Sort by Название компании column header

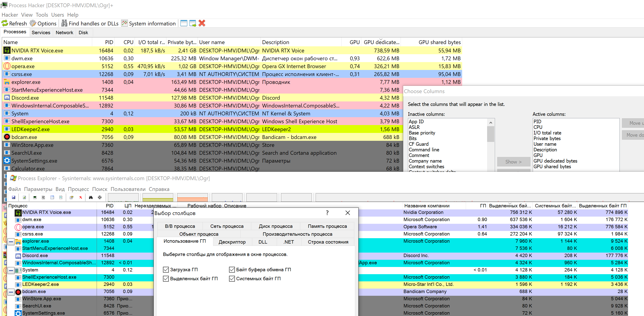tap(434, 206)
